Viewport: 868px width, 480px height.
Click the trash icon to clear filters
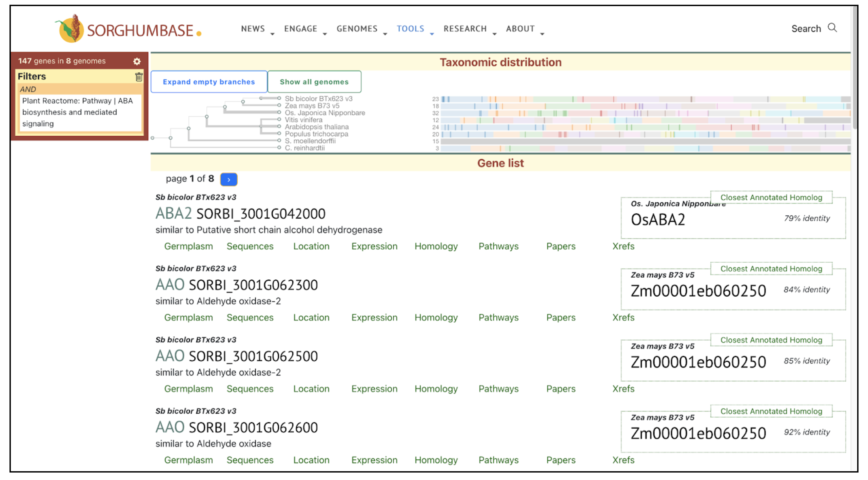point(139,77)
